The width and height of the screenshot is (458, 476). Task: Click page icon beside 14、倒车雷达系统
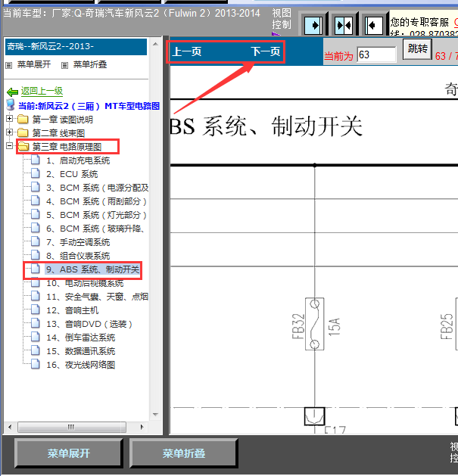36,337
